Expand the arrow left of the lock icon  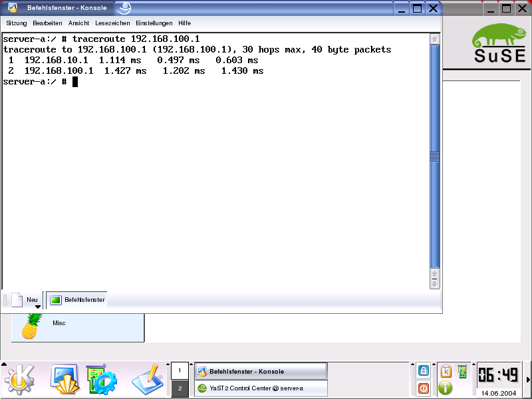pos(412,364)
